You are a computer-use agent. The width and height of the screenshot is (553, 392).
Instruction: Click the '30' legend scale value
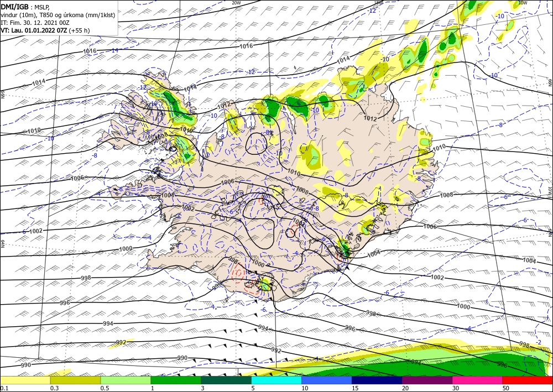pyautogui.click(x=456, y=388)
